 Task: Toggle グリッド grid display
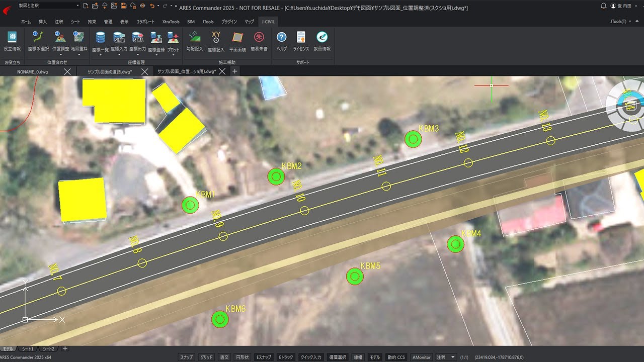click(x=206, y=357)
